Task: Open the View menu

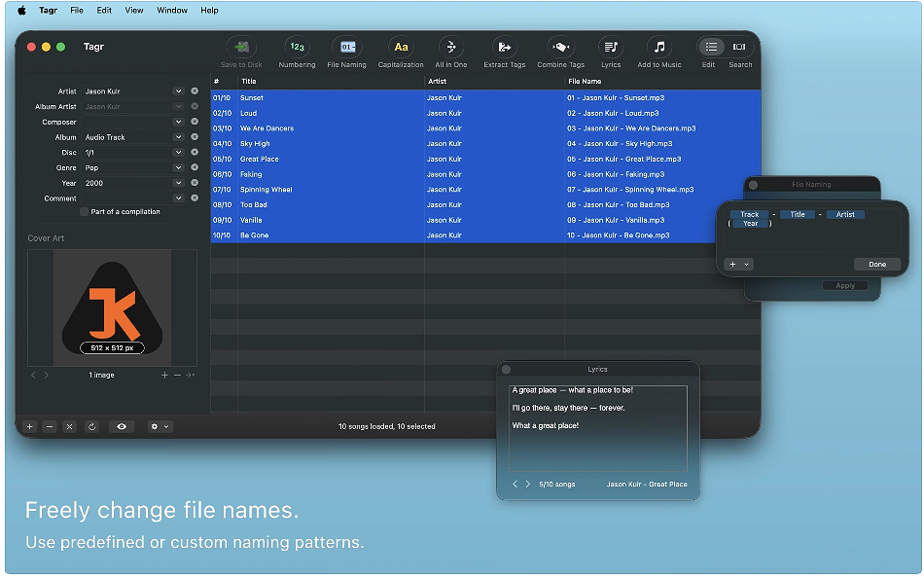Action: [x=134, y=10]
